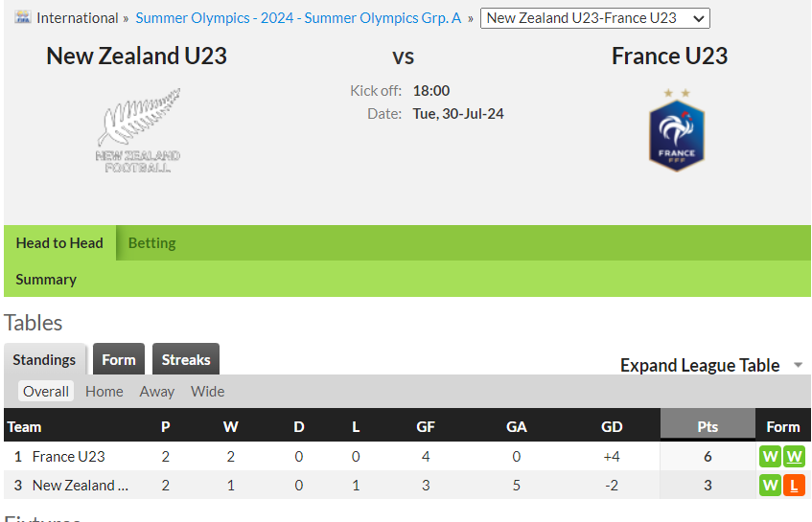Click France U23's underlined latest W badge

coord(794,456)
